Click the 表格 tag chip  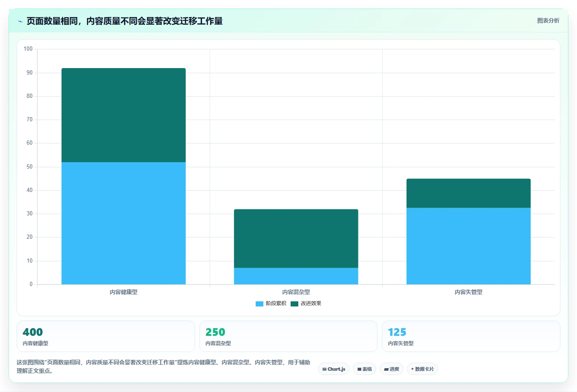[x=364, y=369]
